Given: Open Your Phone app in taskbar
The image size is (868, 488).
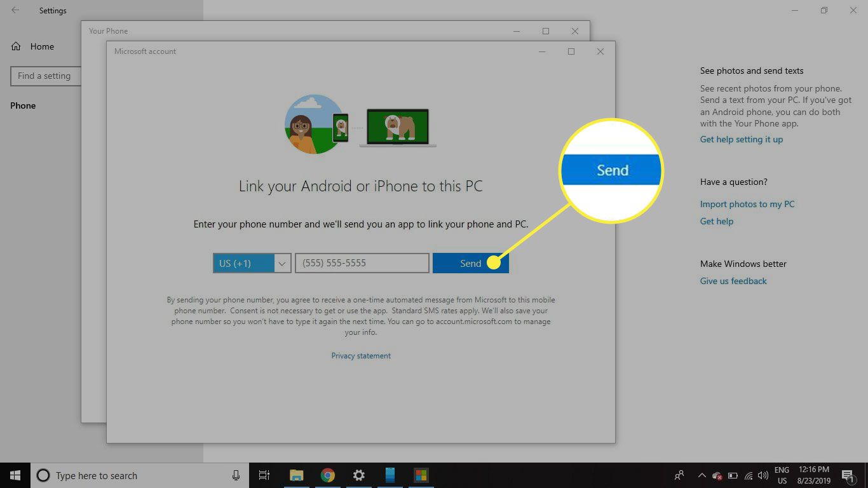Looking at the screenshot, I should [x=390, y=475].
